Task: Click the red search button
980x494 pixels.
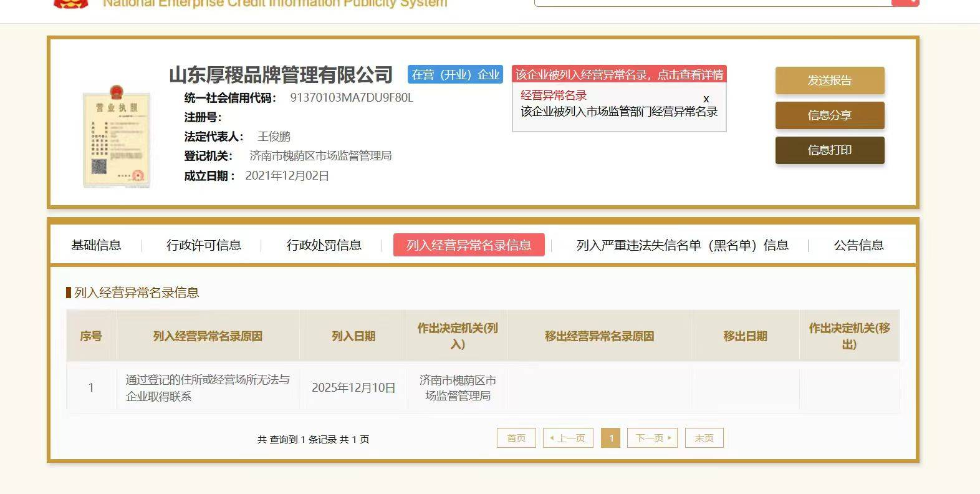Action: coord(905,2)
